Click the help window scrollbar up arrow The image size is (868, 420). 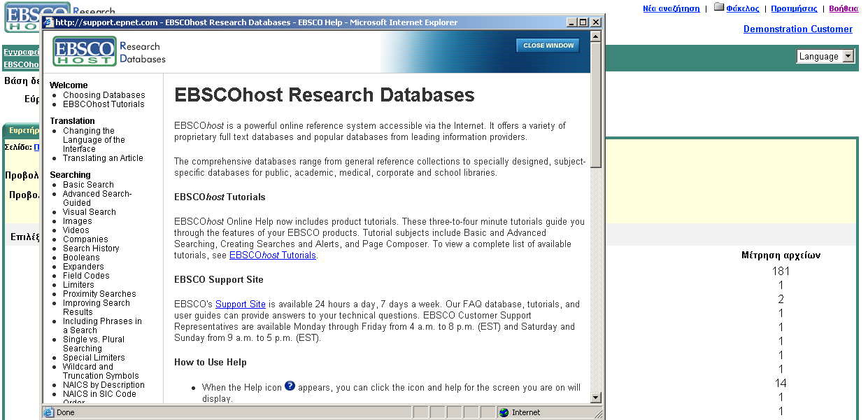[596, 36]
